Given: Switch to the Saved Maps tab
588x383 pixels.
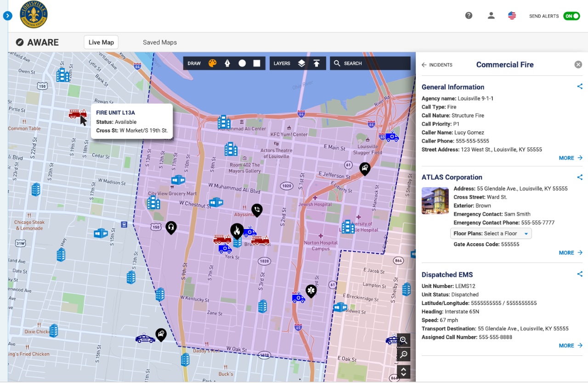Looking at the screenshot, I should 159,42.
